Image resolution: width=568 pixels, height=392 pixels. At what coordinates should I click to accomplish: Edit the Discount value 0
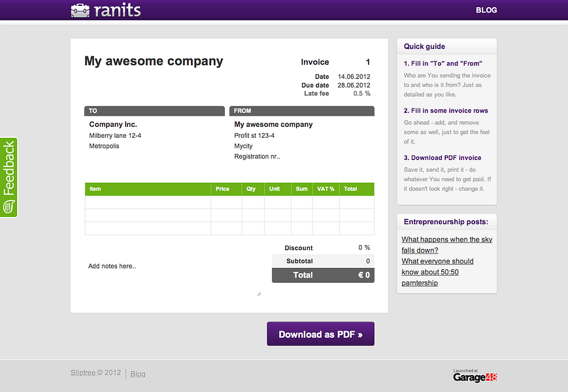[360, 248]
